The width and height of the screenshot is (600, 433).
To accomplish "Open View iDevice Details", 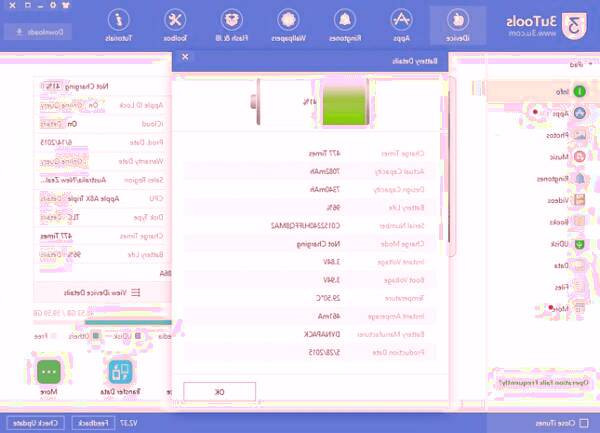I will 102,293.
